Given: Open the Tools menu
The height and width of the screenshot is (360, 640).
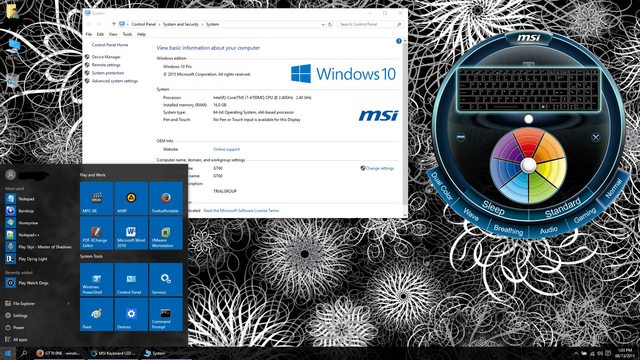Looking at the screenshot, I should pos(127,34).
